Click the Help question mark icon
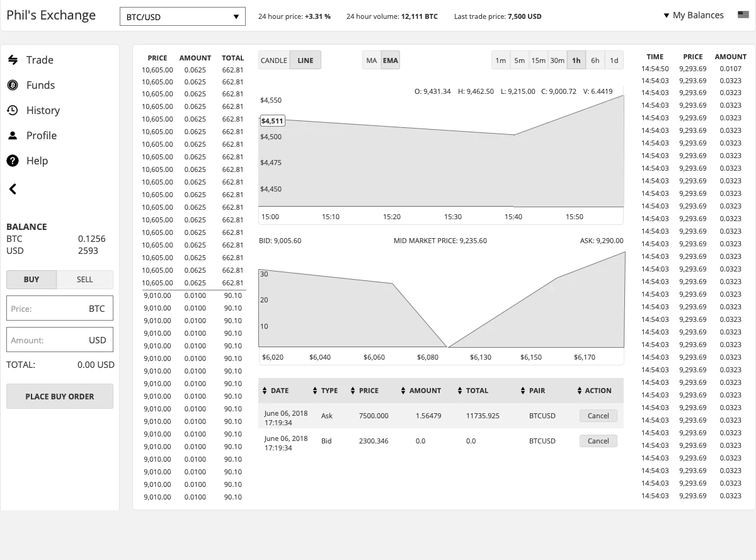756x560 pixels. 13,161
